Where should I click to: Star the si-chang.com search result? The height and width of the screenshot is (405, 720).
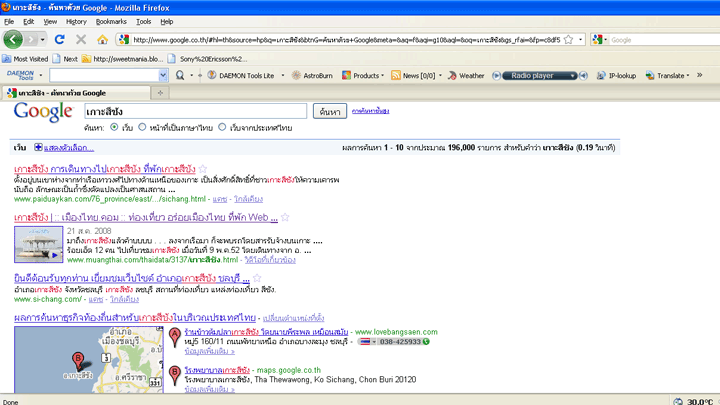pyautogui.click(x=257, y=278)
